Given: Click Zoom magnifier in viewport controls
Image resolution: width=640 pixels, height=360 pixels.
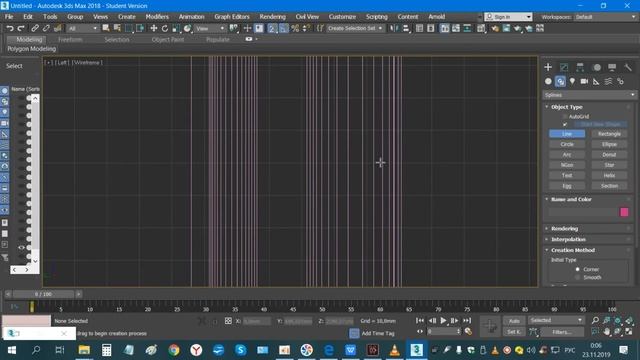Looking at the screenshot, I should coord(596,320).
